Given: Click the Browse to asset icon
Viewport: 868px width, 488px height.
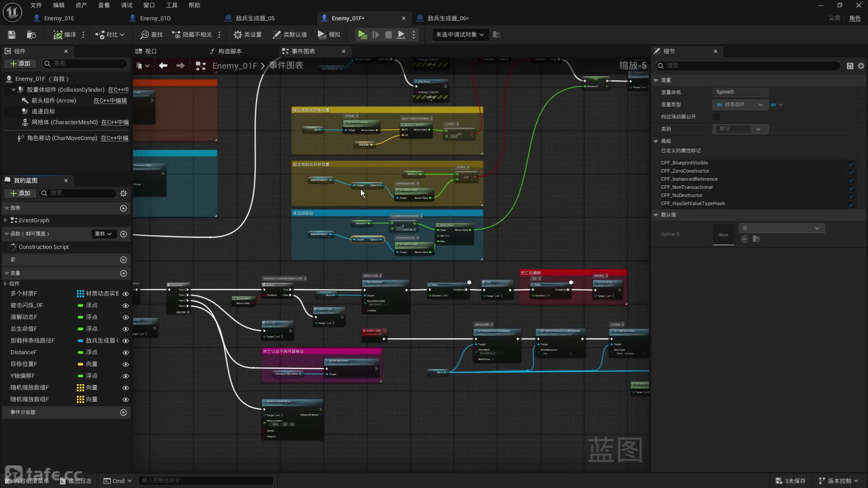Looking at the screenshot, I should [31, 35].
